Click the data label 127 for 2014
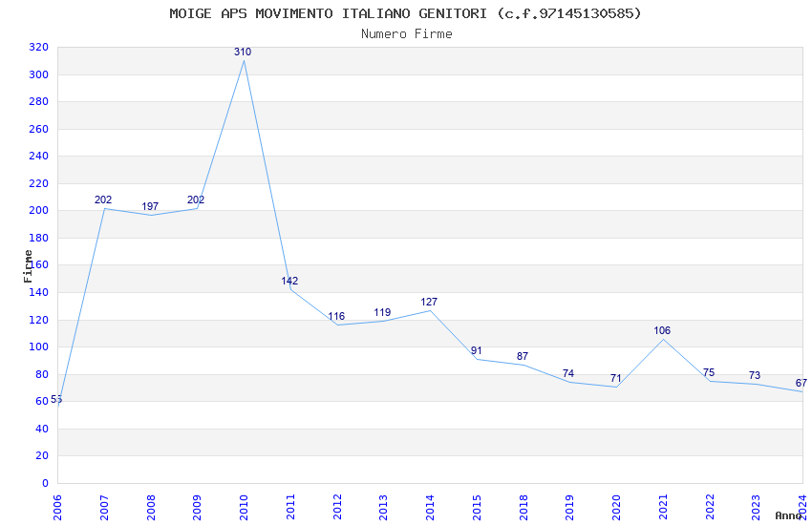The image size is (812, 525). 429,302
